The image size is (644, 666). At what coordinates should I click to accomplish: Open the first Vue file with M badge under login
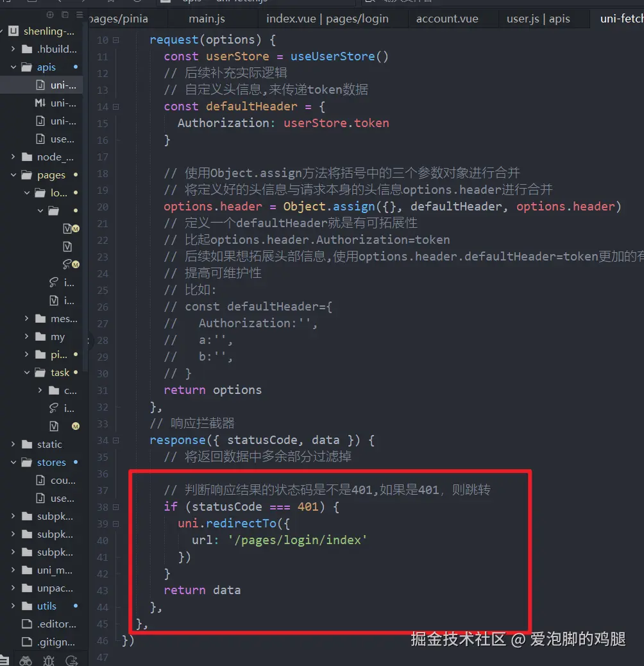(67, 228)
